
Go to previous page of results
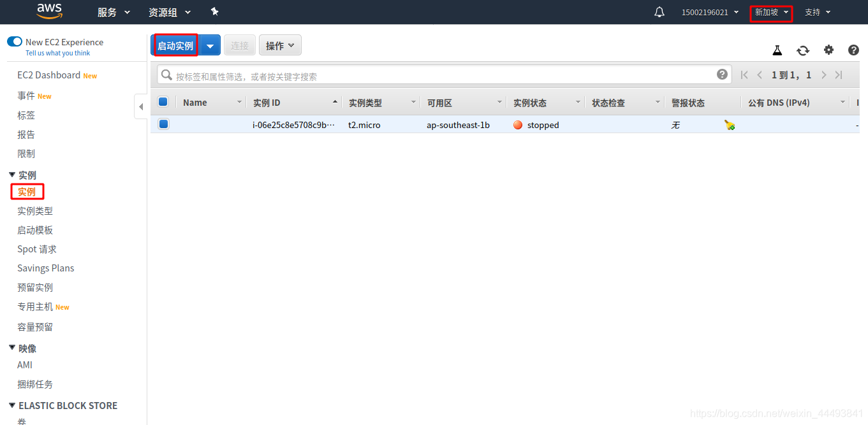760,75
